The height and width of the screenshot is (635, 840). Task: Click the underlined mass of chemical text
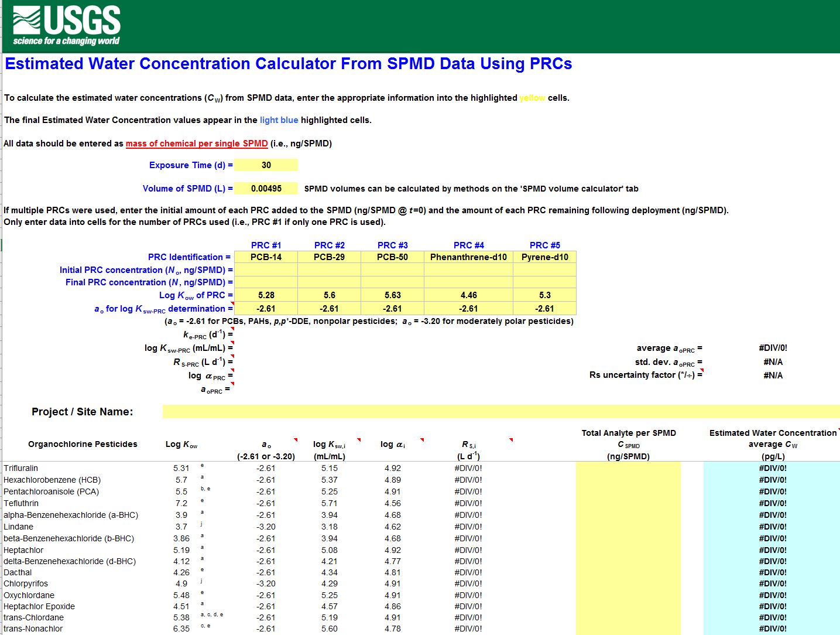point(197,143)
